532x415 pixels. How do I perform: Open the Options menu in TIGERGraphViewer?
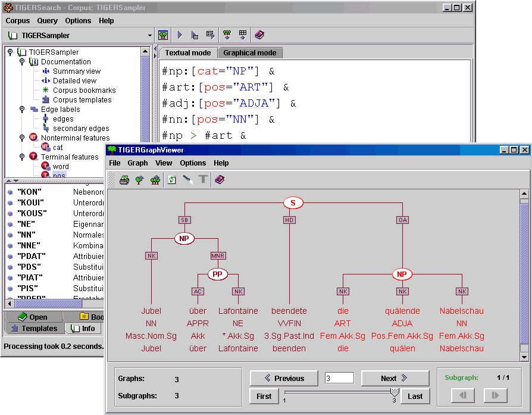pyautogui.click(x=193, y=163)
